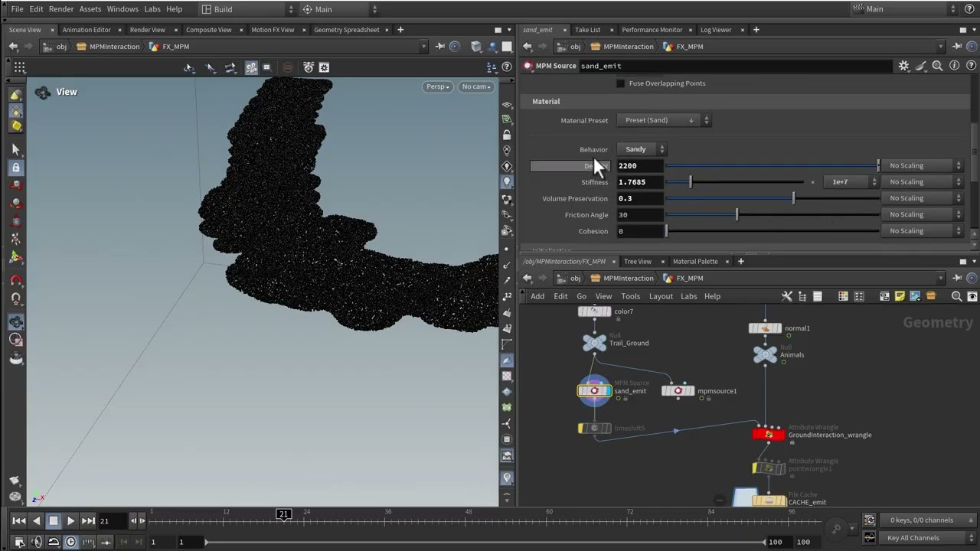Open the Behavior Sandy dropdown
The height and width of the screenshot is (551, 980).
pyautogui.click(x=642, y=149)
